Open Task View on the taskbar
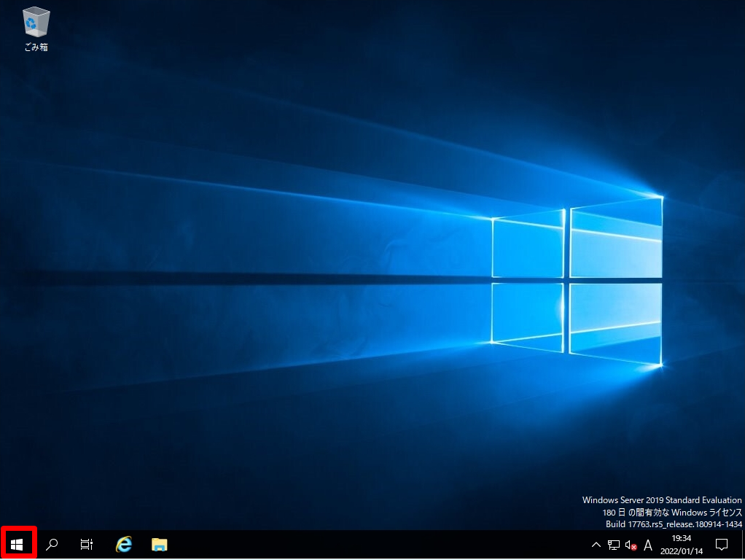 (x=87, y=544)
